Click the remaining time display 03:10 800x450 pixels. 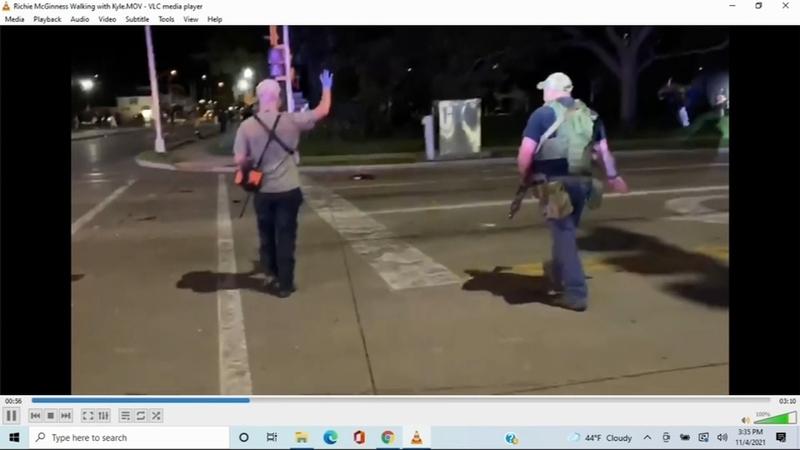787,401
